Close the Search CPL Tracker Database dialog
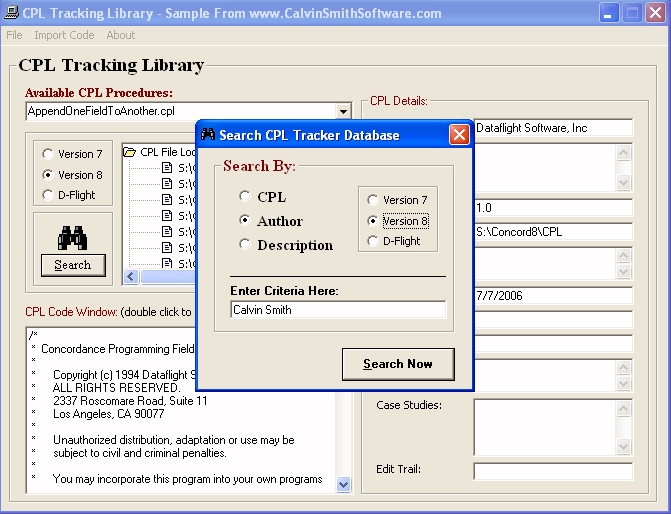 (459, 135)
